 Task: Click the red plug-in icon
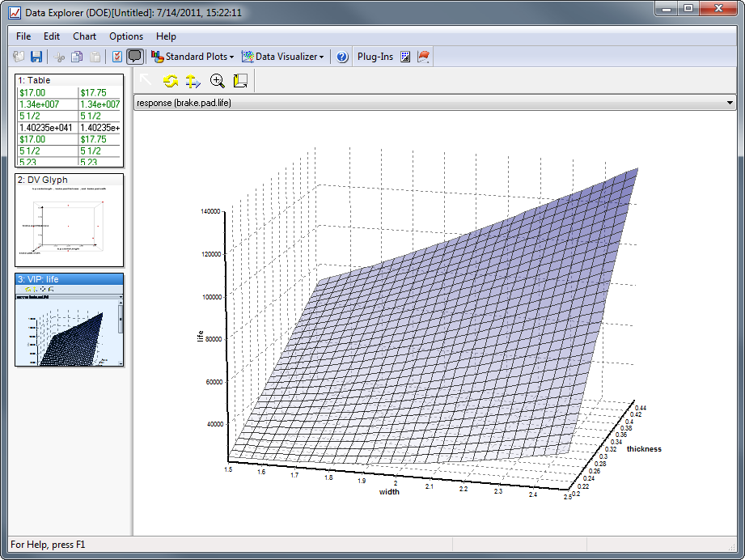pos(424,57)
